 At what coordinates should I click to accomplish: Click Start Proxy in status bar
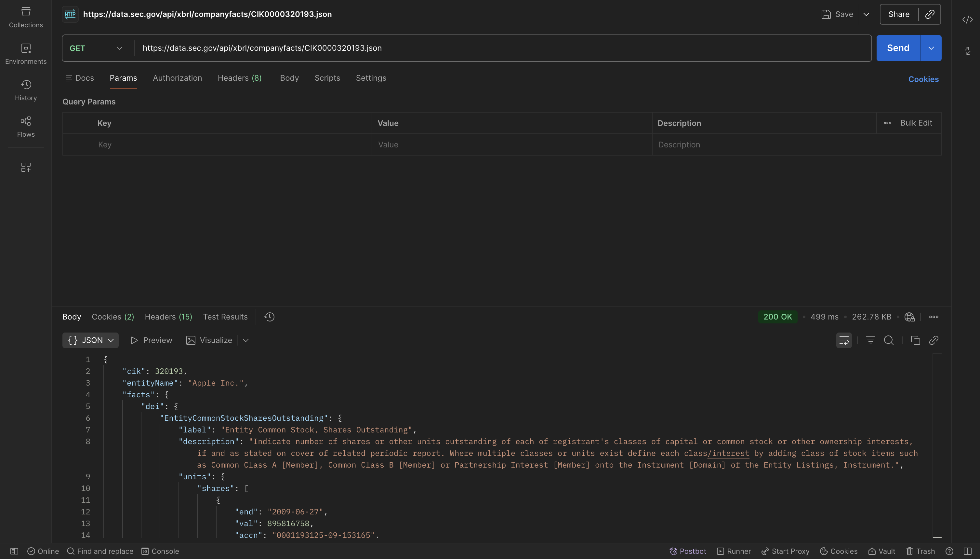785,551
